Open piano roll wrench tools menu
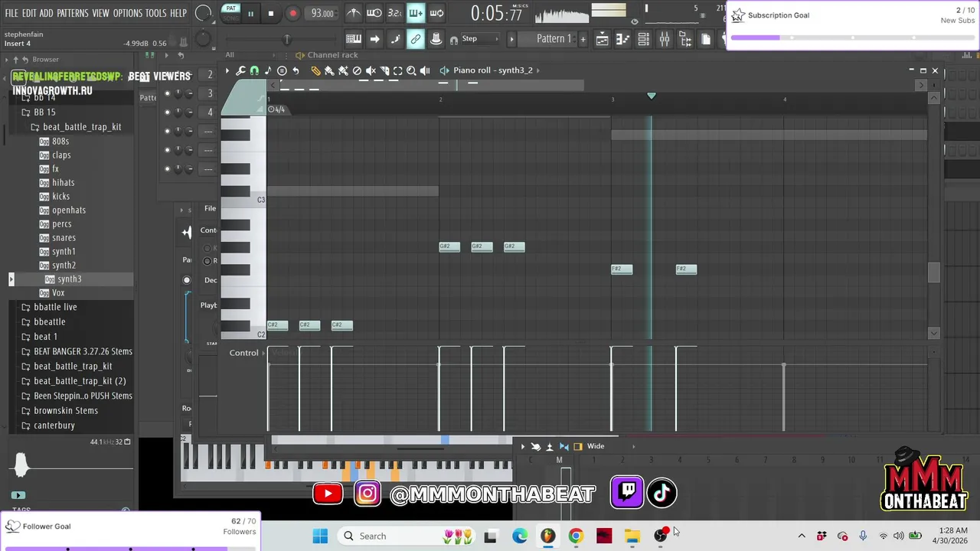980x551 pixels. click(x=240, y=70)
